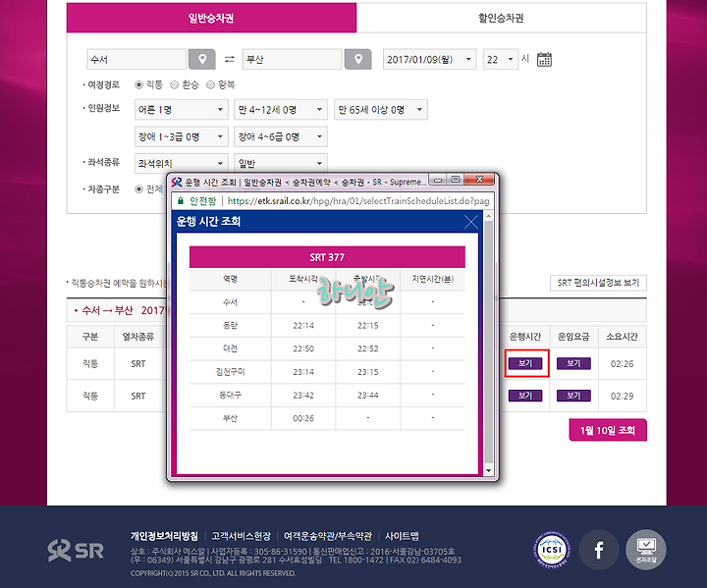Click the 구분 column header
Screen dimensions: 707x588
click(90, 337)
